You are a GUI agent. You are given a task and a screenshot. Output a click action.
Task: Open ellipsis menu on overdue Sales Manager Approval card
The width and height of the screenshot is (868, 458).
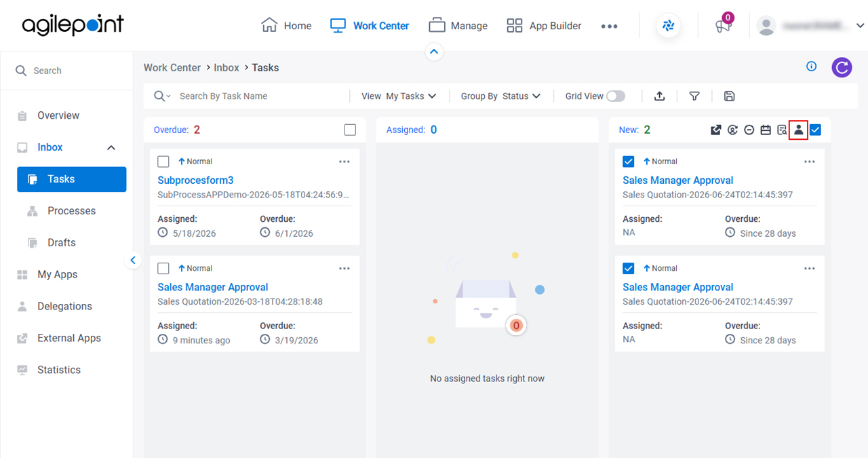tap(344, 268)
